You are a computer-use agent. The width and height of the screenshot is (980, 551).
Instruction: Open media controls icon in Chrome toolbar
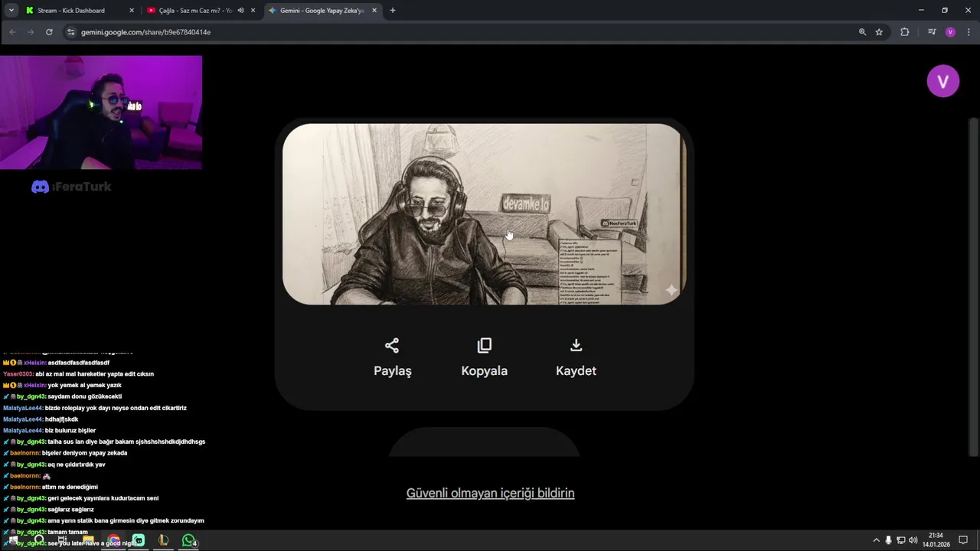[932, 32]
